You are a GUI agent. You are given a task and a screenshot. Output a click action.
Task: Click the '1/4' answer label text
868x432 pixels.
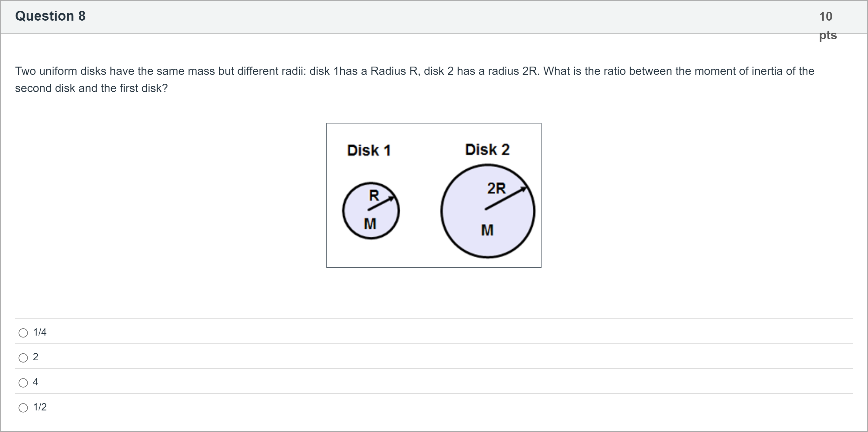coord(40,332)
